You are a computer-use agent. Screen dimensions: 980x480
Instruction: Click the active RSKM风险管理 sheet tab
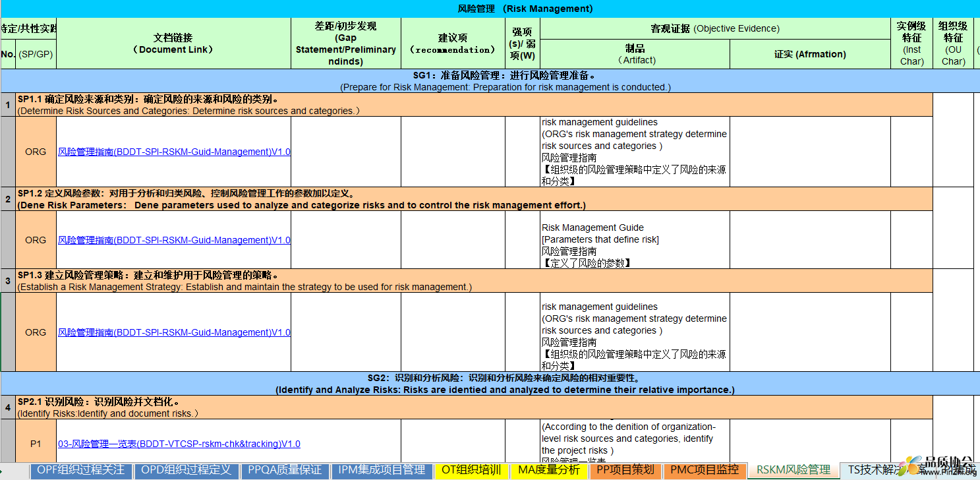[x=793, y=470]
